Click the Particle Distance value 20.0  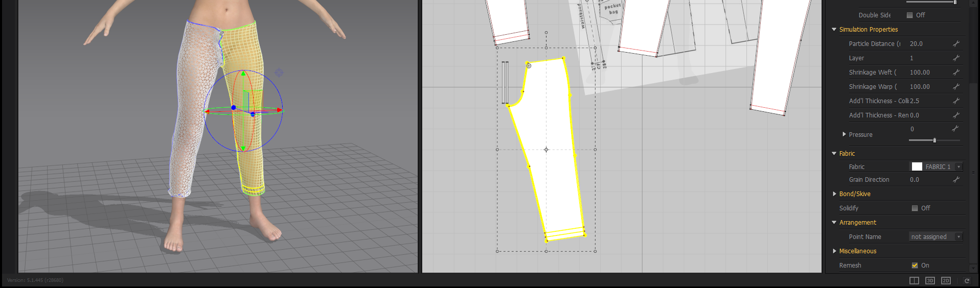[916, 44]
